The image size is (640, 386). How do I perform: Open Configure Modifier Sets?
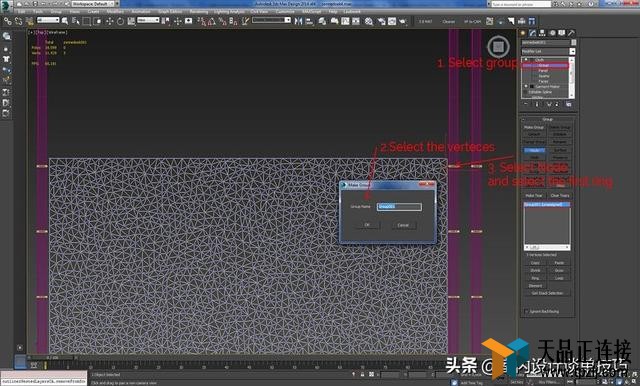pyautogui.click(x=569, y=104)
